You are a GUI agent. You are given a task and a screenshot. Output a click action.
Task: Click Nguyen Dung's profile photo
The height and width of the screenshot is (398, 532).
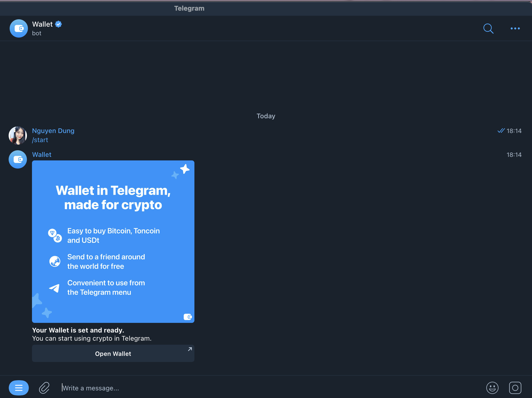[18, 136]
